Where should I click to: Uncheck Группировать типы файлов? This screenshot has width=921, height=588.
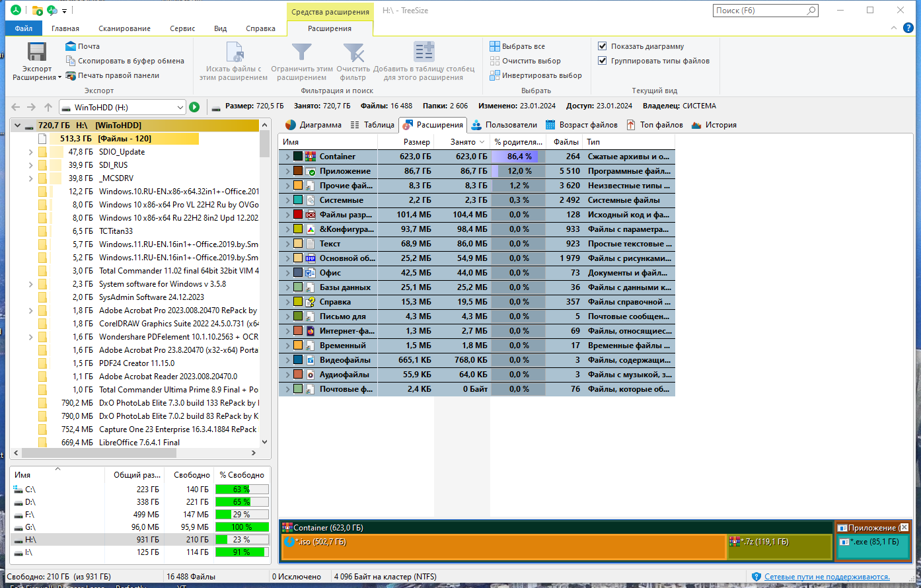click(602, 61)
